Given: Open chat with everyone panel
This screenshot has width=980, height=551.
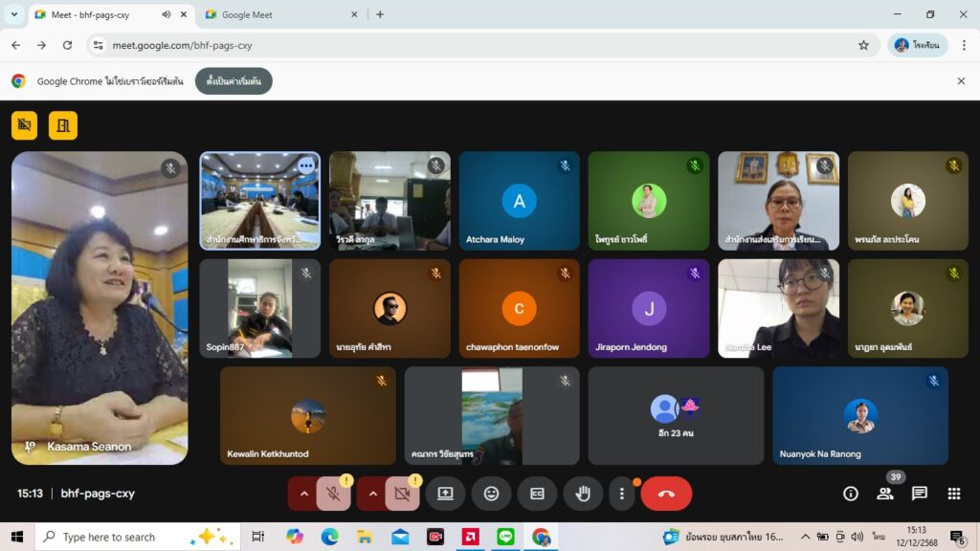Looking at the screenshot, I should 919,494.
